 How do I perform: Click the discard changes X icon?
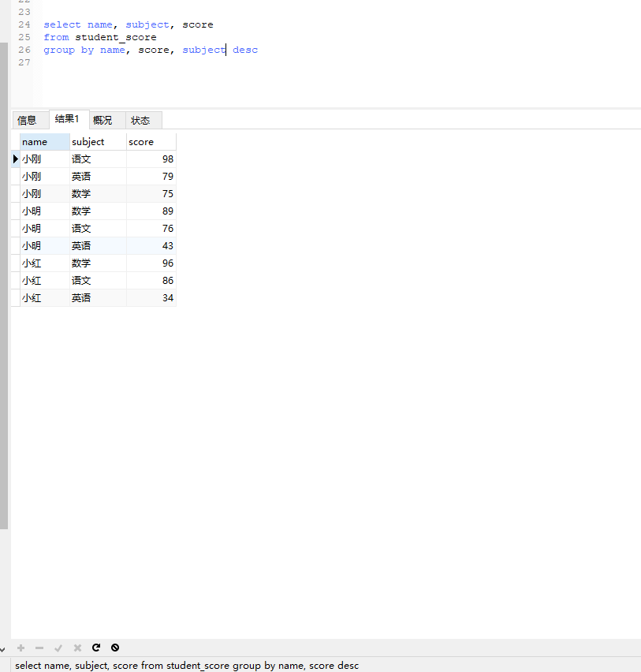[77, 648]
